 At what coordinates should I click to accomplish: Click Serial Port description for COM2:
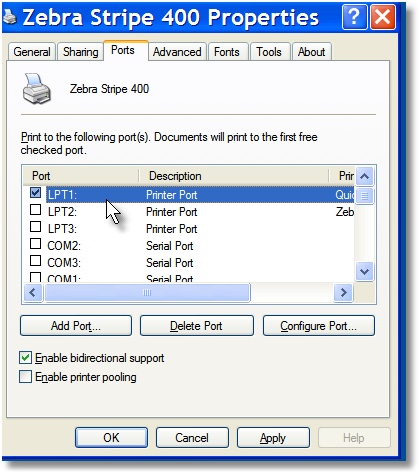pos(170,246)
